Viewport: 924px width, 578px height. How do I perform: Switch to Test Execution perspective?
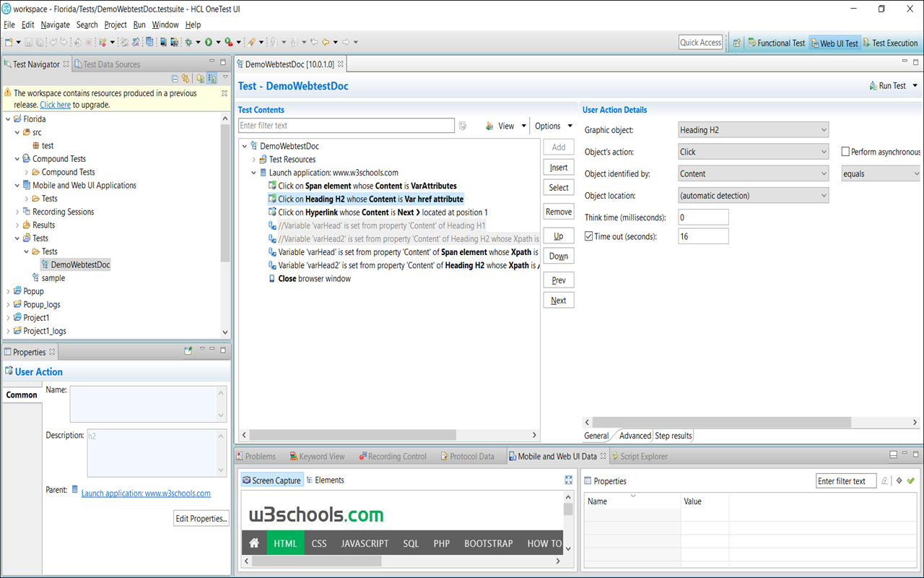coord(890,43)
